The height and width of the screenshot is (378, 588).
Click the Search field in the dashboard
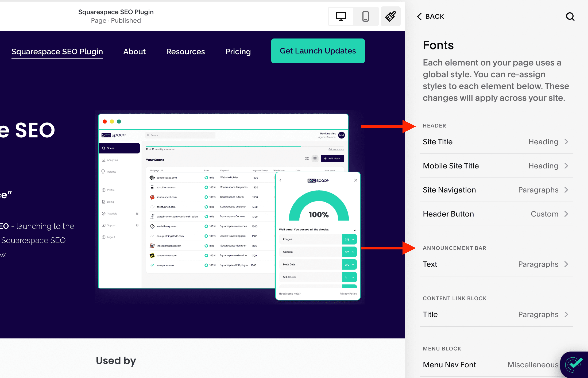[x=180, y=135]
